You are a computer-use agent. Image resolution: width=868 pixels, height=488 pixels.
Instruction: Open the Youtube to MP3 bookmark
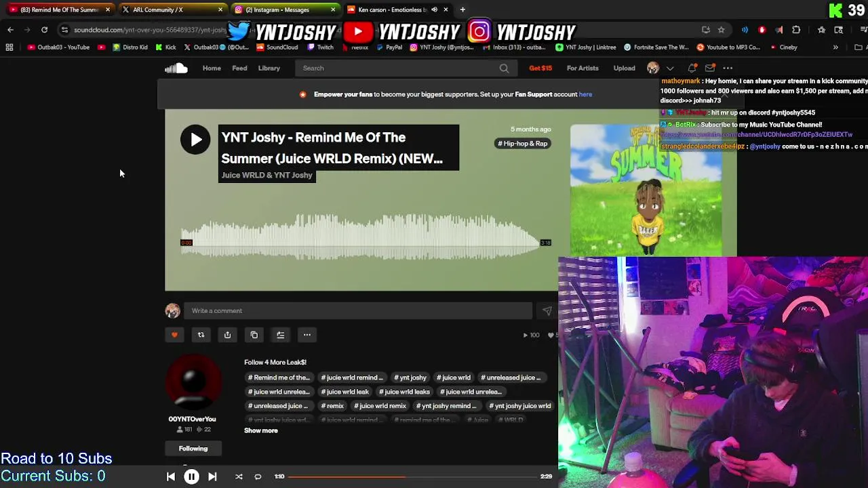coord(728,47)
